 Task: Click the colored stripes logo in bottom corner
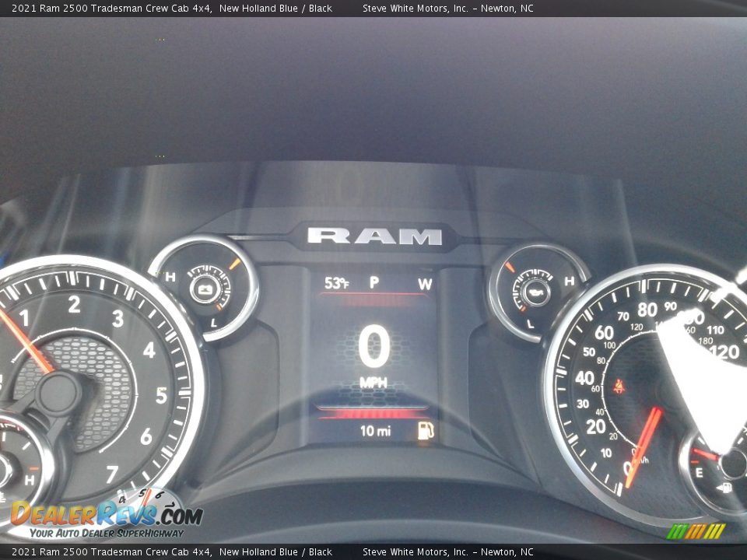(696, 530)
